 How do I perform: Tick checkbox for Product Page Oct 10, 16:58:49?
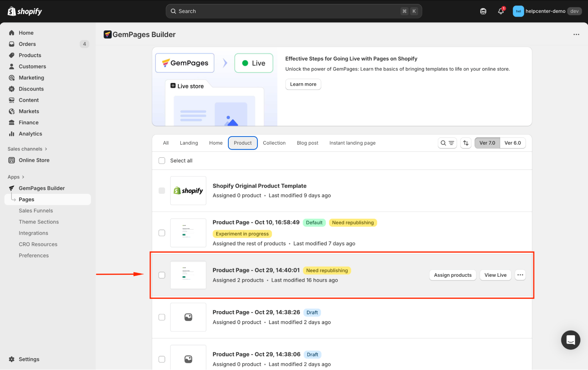(162, 233)
